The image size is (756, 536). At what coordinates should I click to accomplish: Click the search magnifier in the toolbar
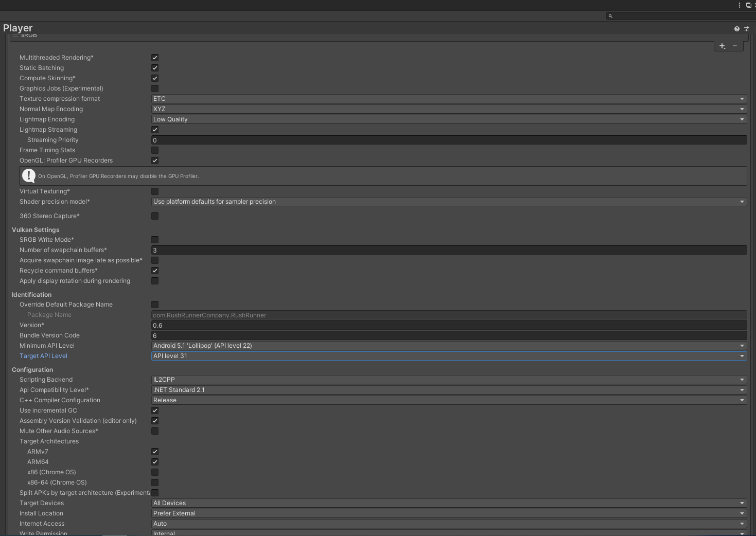[610, 16]
